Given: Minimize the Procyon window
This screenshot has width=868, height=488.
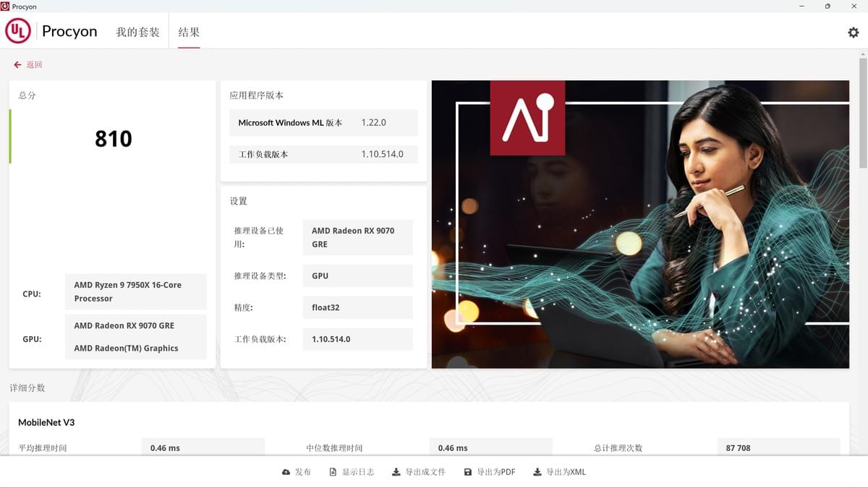Looking at the screenshot, I should click(801, 6).
